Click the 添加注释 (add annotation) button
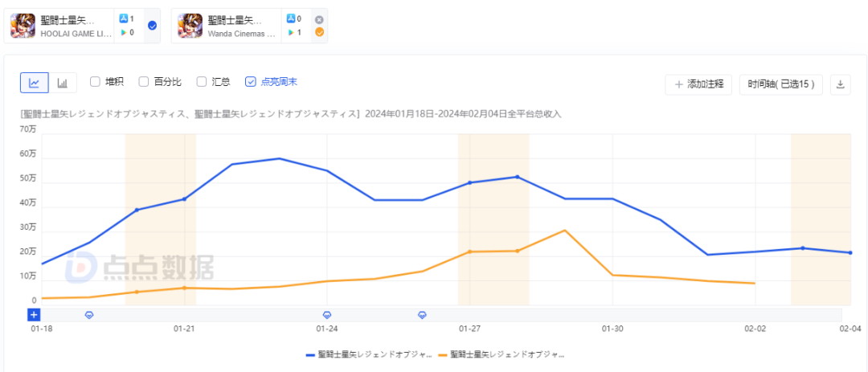868x372 pixels. 698,84
